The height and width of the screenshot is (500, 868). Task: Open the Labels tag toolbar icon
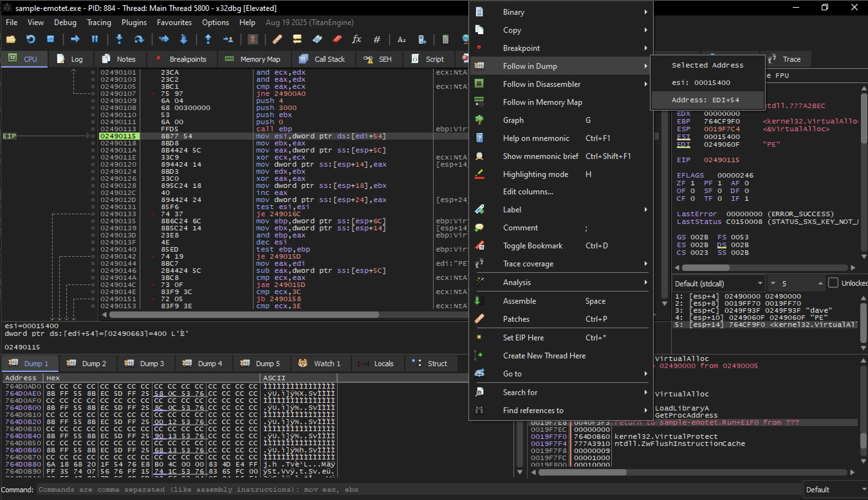(x=317, y=39)
